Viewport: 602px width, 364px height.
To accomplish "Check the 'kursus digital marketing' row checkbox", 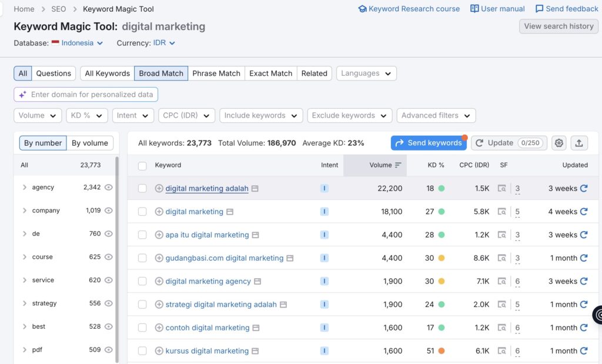I will (x=142, y=351).
